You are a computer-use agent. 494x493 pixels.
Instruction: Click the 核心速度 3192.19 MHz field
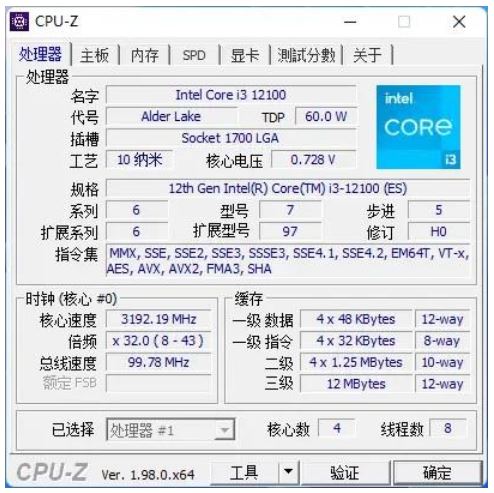point(159,319)
